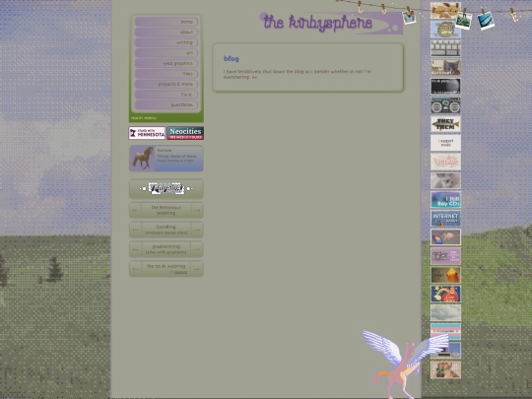Click the 'i support' white stamp
This screenshot has height=399, width=532.
[445, 143]
